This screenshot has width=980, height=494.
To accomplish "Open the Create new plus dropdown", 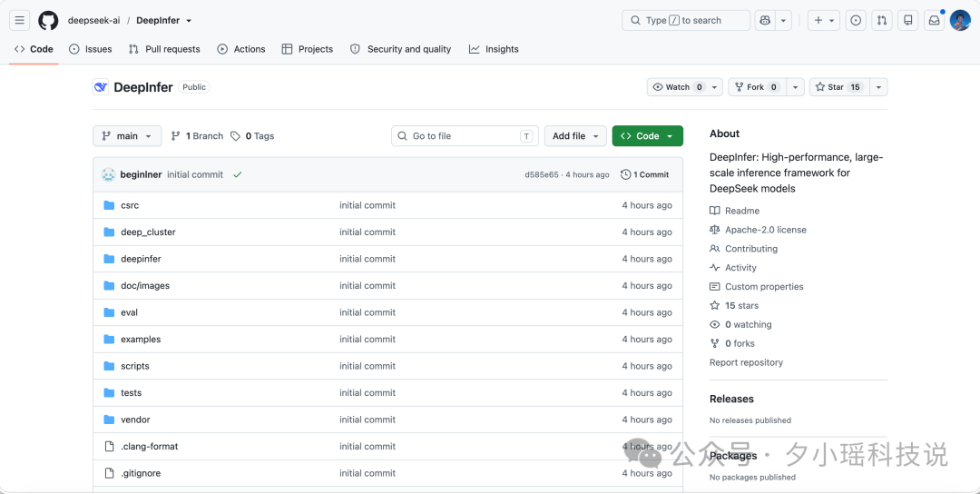I will click(823, 21).
